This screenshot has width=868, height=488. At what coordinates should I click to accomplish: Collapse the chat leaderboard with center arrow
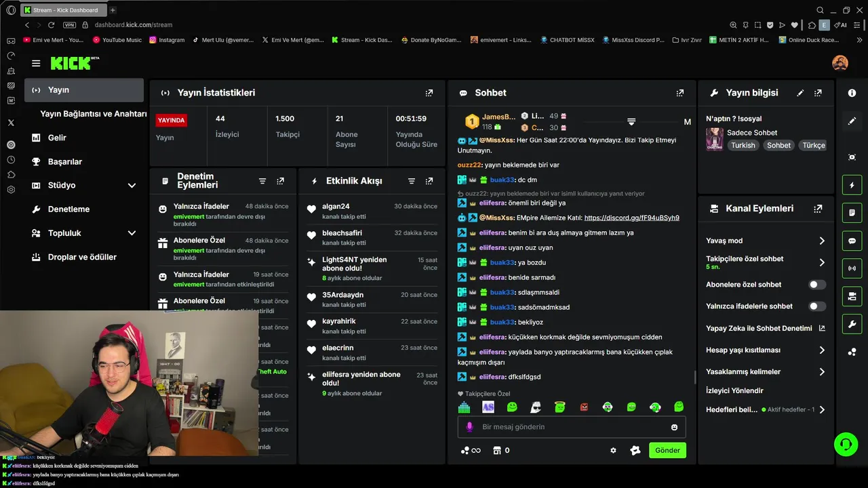tap(631, 122)
